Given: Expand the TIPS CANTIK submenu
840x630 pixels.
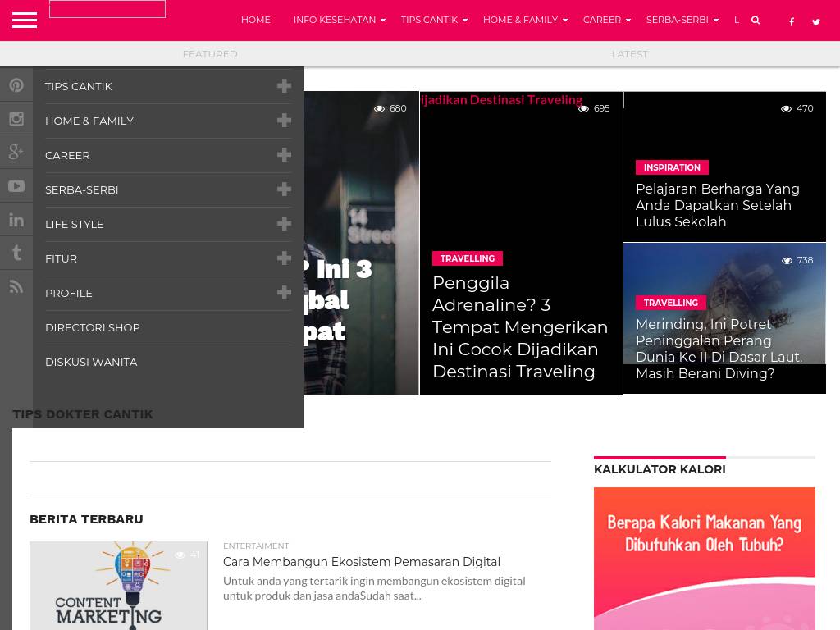Looking at the screenshot, I should (x=284, y=86).
